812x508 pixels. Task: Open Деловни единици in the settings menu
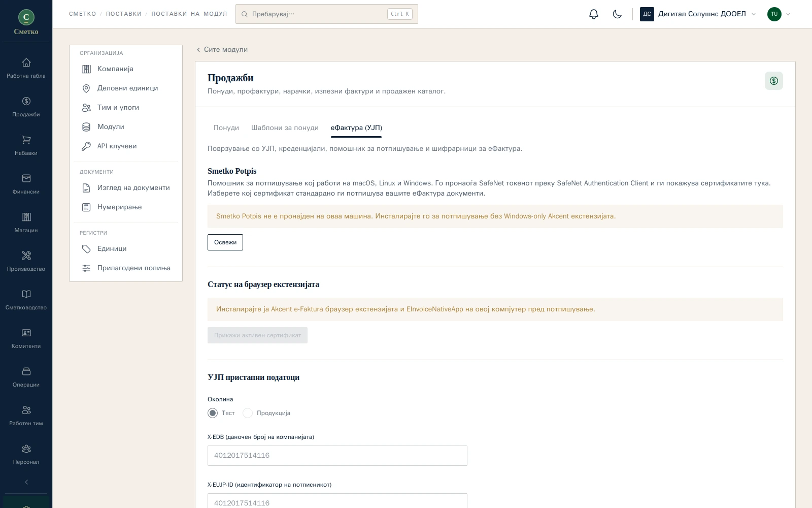pos(126,88)
